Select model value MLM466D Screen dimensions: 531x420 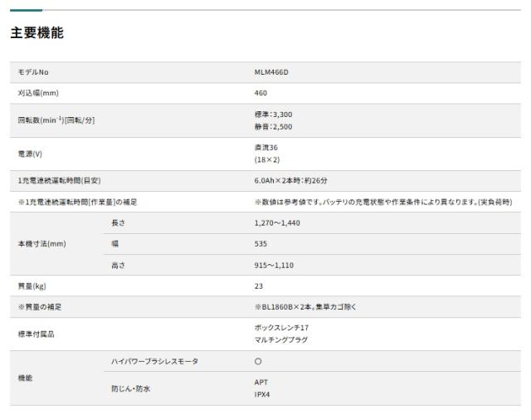[271, 72]
